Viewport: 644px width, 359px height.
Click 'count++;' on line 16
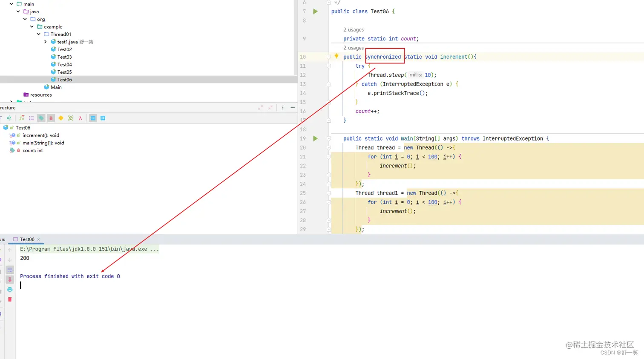(367, 112)
